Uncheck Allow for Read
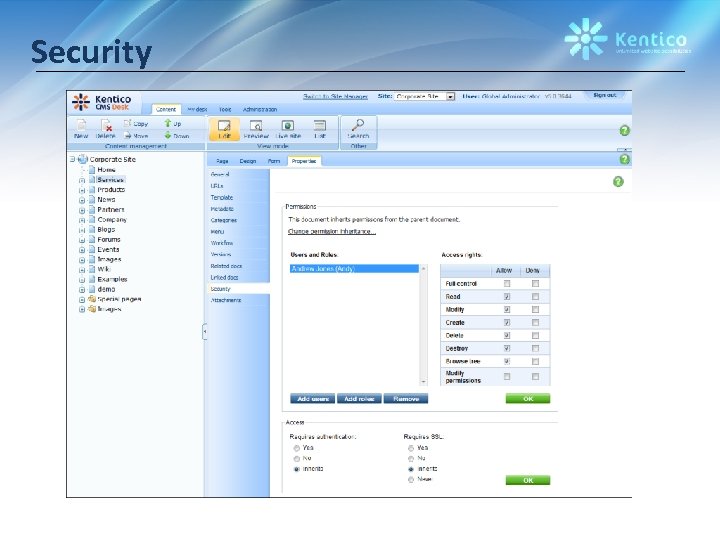Image resolution: width=720 pixels, height=540 pixels. (507, 297)
